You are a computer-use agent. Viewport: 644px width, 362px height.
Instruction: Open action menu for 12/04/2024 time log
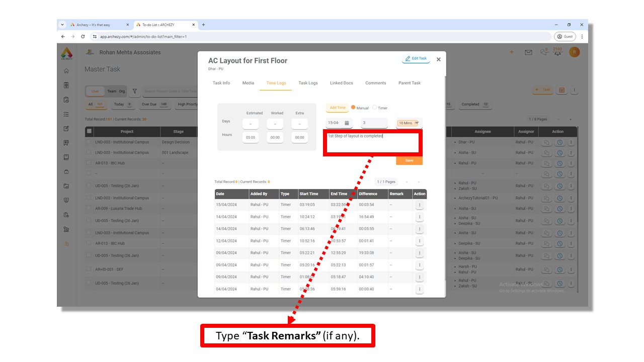click(420, 241)
